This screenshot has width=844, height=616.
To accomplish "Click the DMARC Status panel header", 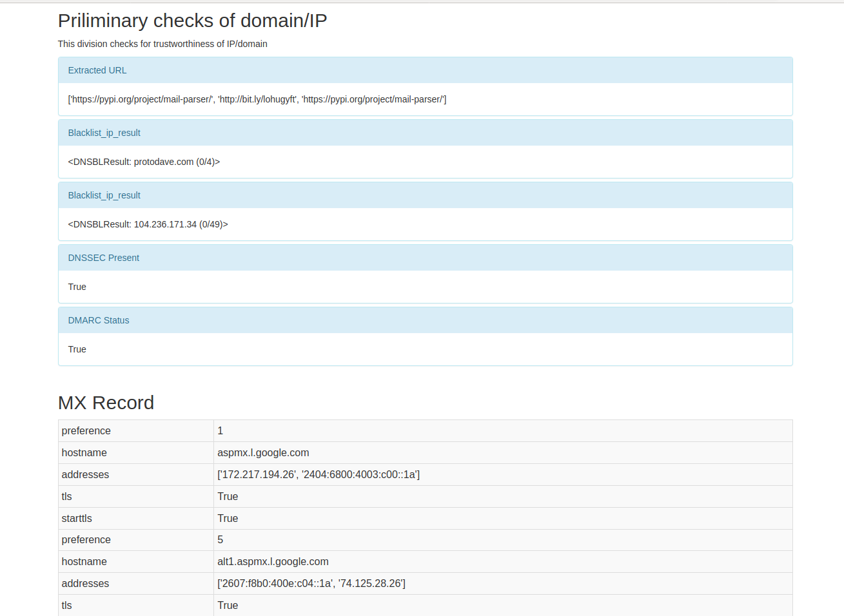I will [99, 320].
